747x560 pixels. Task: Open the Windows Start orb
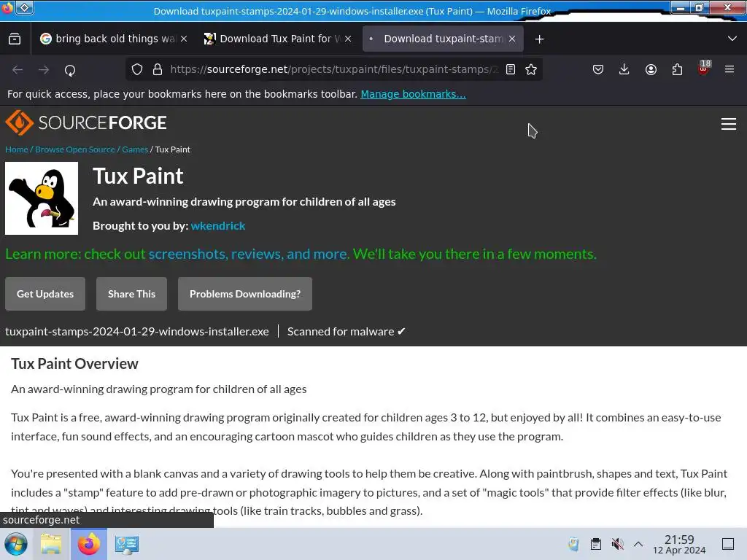point(16,544)
